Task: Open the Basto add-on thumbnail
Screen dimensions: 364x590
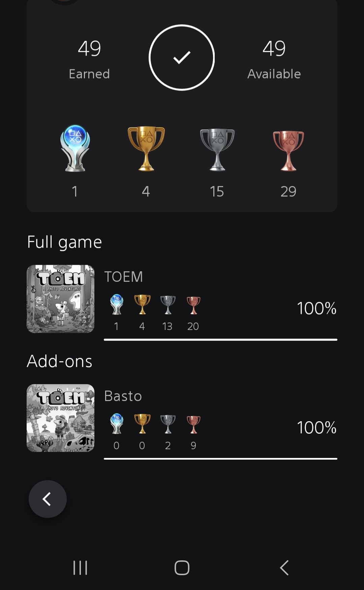Action: click(61, 418)
